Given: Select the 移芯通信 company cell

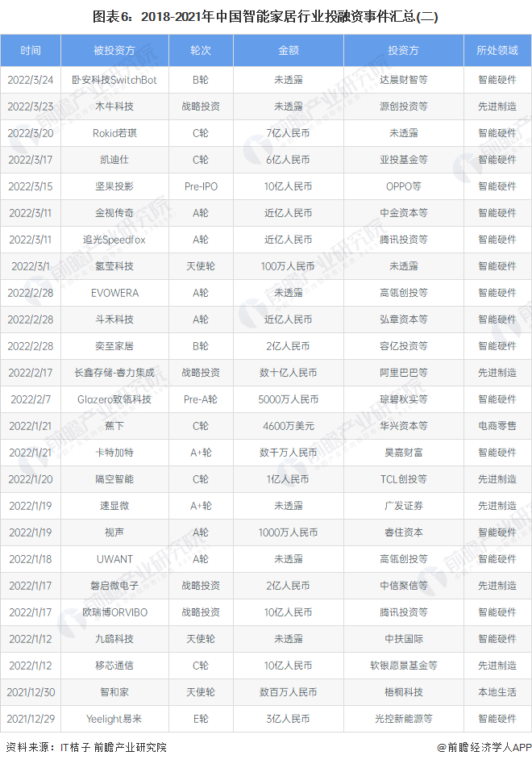Looking at the screenshot, I should click(114, 666).
